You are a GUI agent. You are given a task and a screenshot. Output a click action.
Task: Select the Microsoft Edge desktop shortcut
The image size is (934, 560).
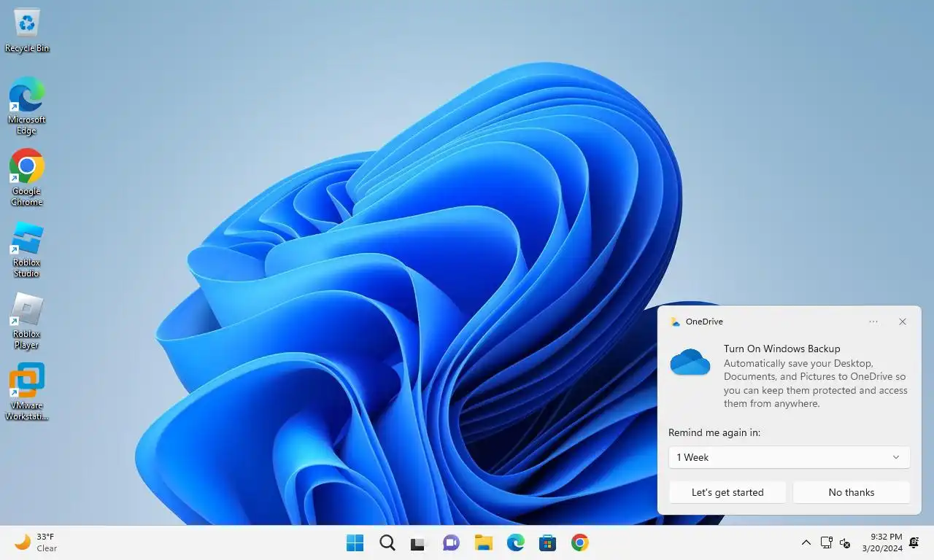[x=27, y=106]
